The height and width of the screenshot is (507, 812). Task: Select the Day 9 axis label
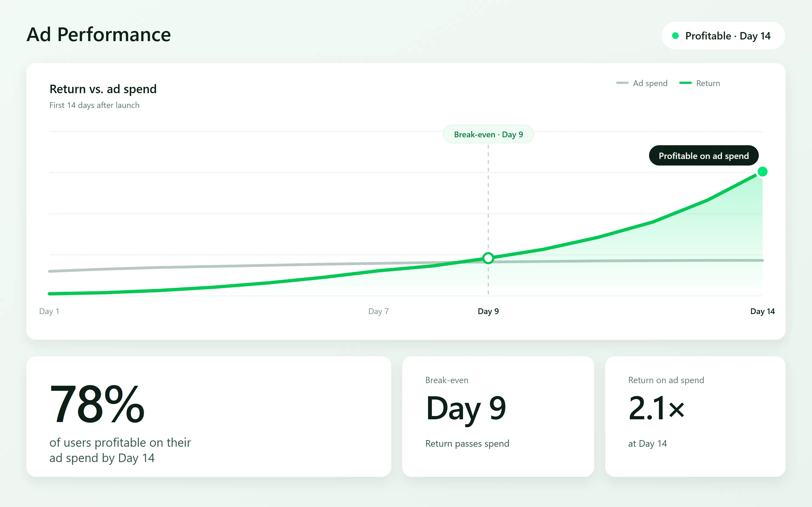[x=488, y=311]
